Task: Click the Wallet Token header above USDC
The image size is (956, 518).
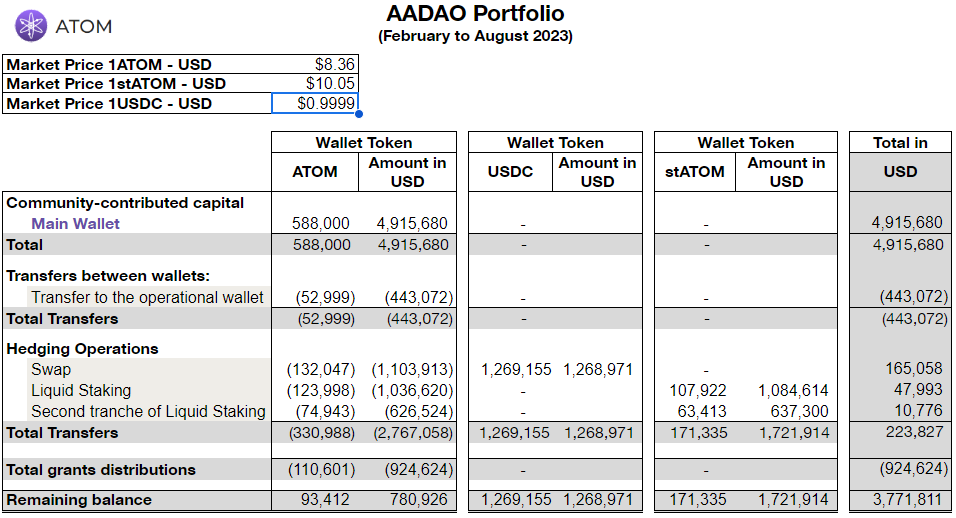Action: click(x=555, y=143)
